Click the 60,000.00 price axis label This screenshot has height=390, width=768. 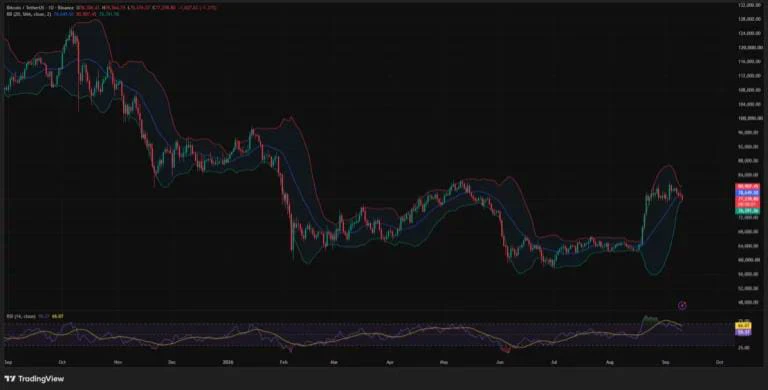click(749, 260)
